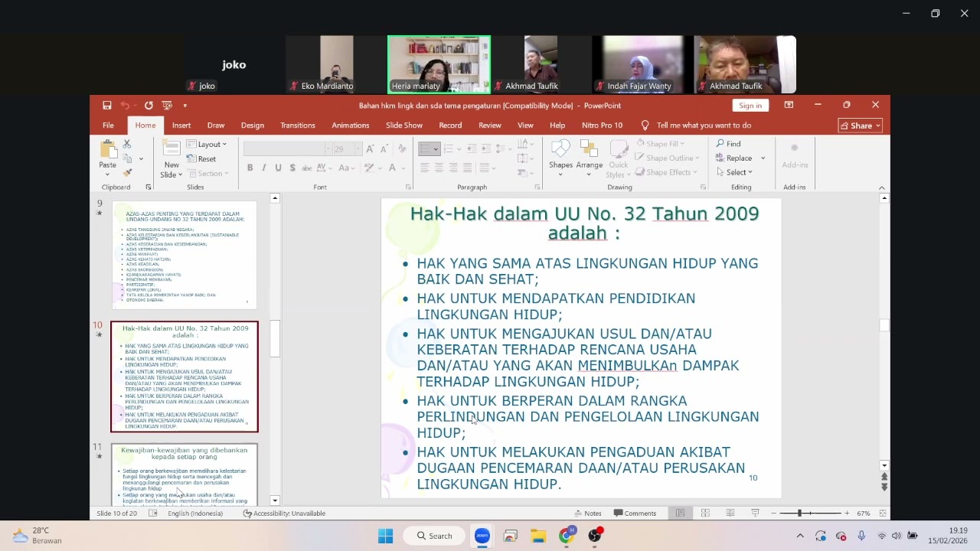Click the Undo arrow in quick access toolbar
The width and height of the screenshot is (980, 551).
[125, 105]
